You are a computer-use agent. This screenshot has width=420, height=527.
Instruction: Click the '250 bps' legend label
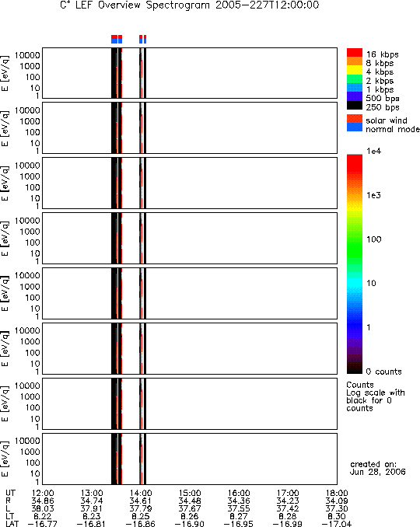click(x=383, y=107)
